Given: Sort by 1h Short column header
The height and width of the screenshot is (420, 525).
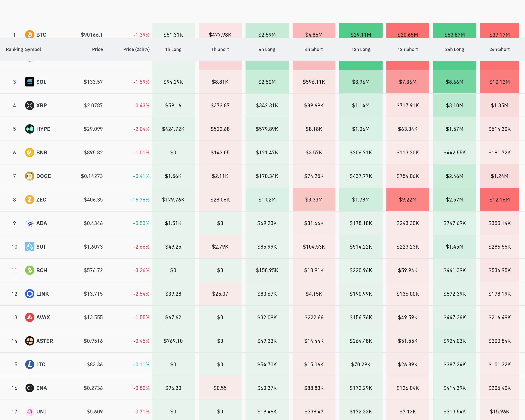Looking at the screenshot, I should pos(220,49).
